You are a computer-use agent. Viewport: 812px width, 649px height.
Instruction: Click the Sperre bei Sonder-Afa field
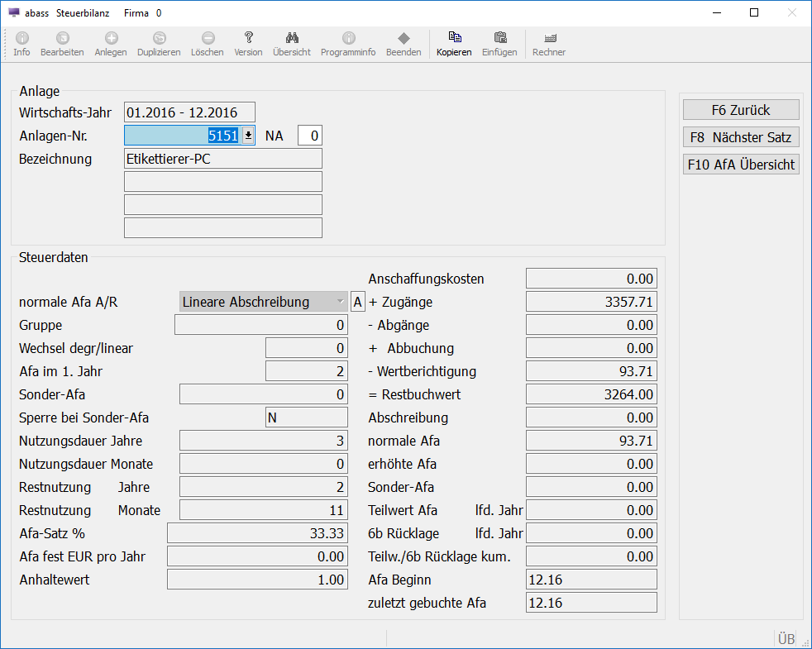coord(306,418)
